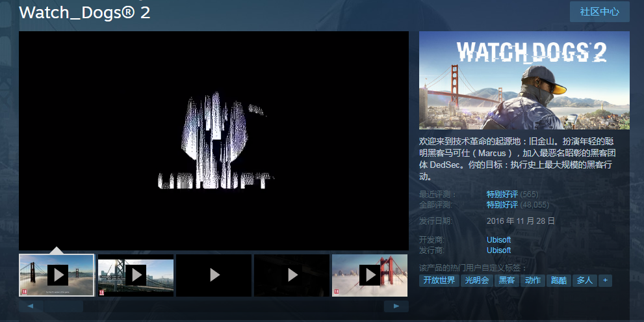Screen dimensions: 644x322
Task: Click the 该产品的热门用户自定义标签 heading
Action: coord(472,268)
